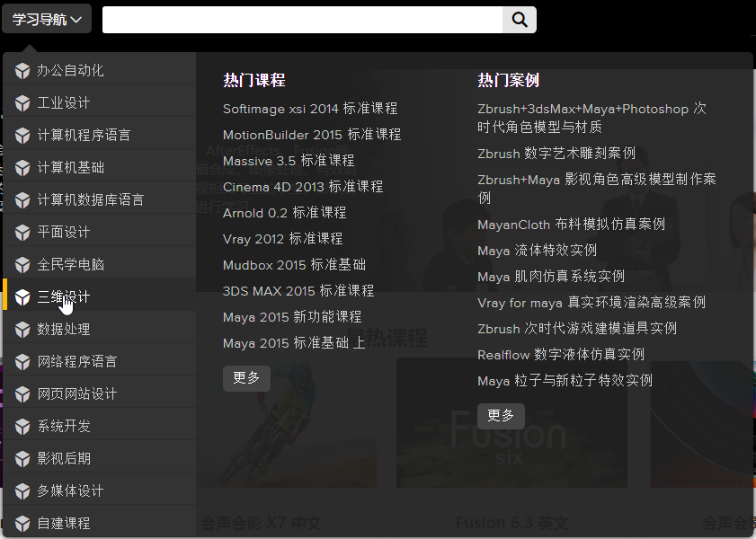
Task: Click 更多 under 热门课程
Action: pos(246,378)
